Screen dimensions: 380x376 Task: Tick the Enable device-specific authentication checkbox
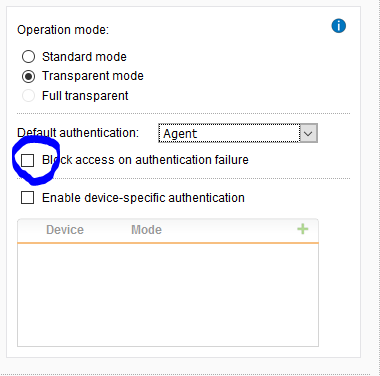click(27, 197)
